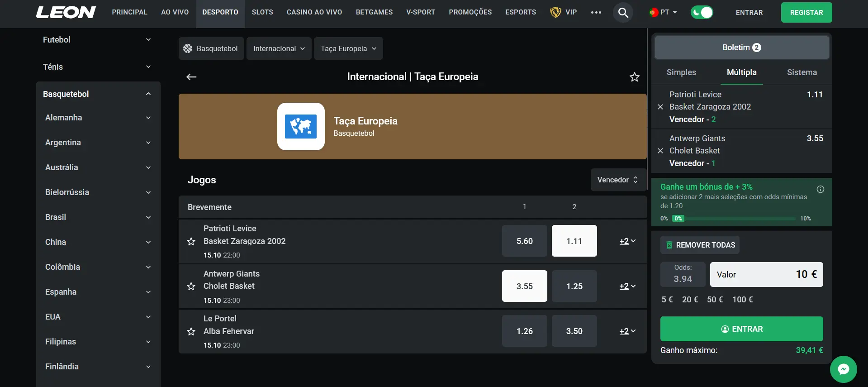Screen dimensions: 868x387
Task: Open the ESPORTS nav item
Action: click(521, 12)
